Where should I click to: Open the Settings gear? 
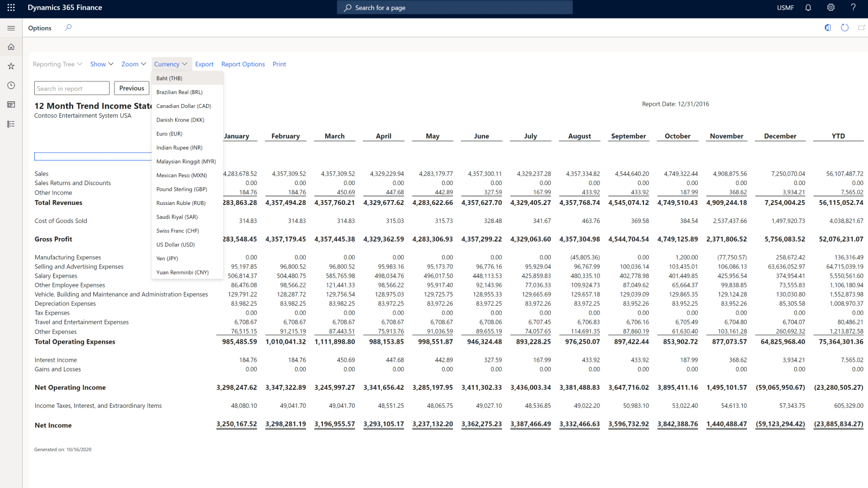[x=831, y=7]
